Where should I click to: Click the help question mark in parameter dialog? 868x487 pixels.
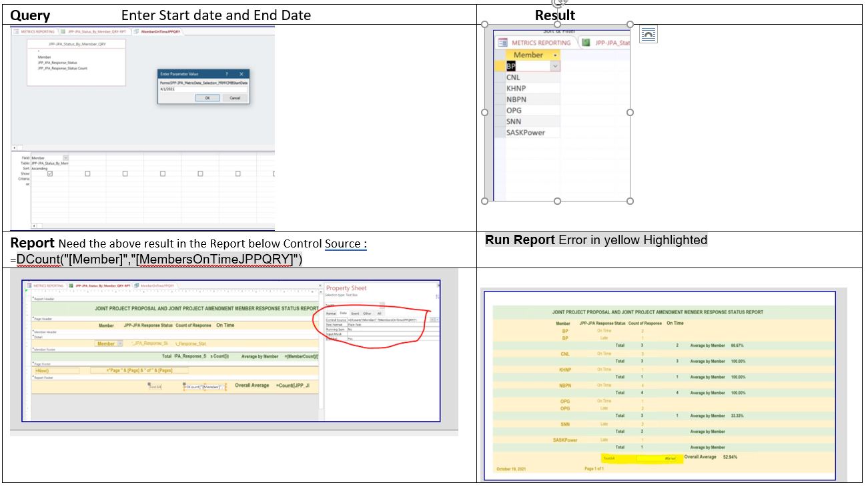(227, 73)
